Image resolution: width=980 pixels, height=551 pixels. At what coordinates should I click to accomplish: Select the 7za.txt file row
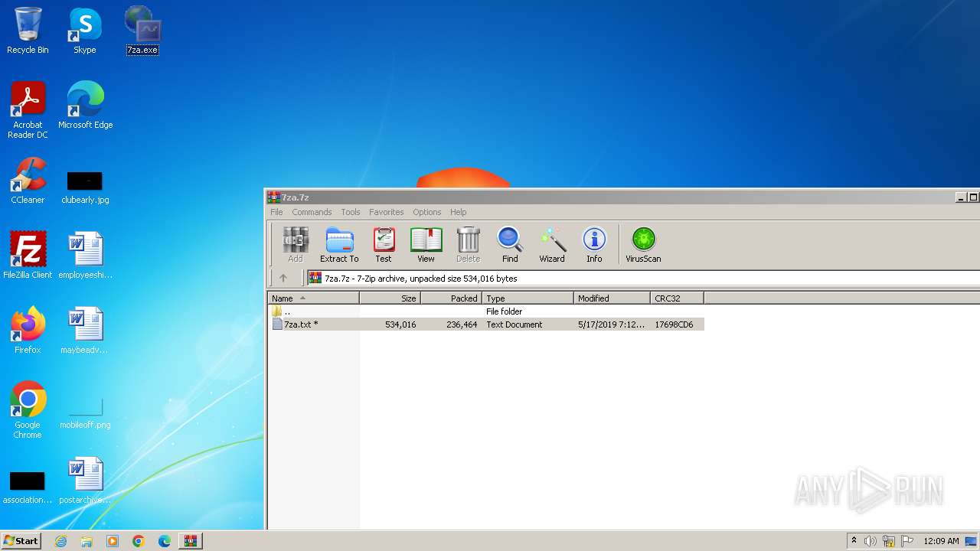pos(486,324)
